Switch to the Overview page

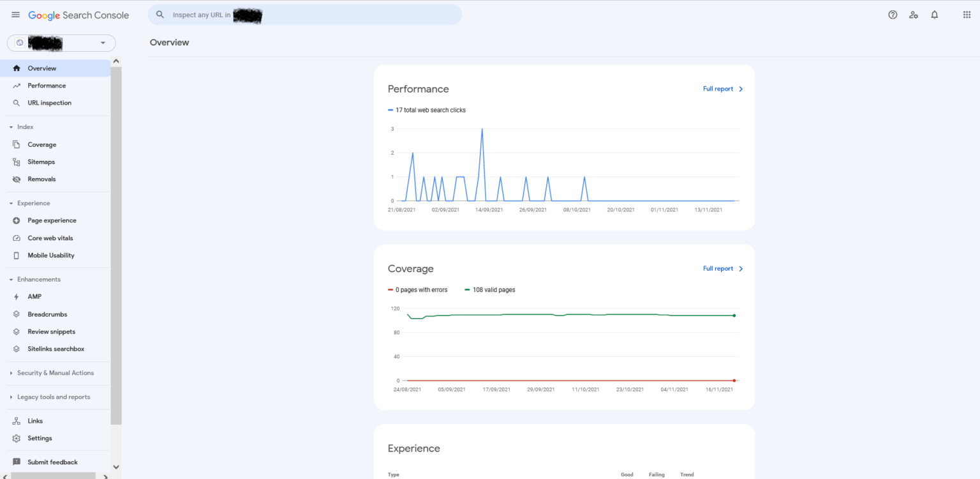(x=42, y=68)
